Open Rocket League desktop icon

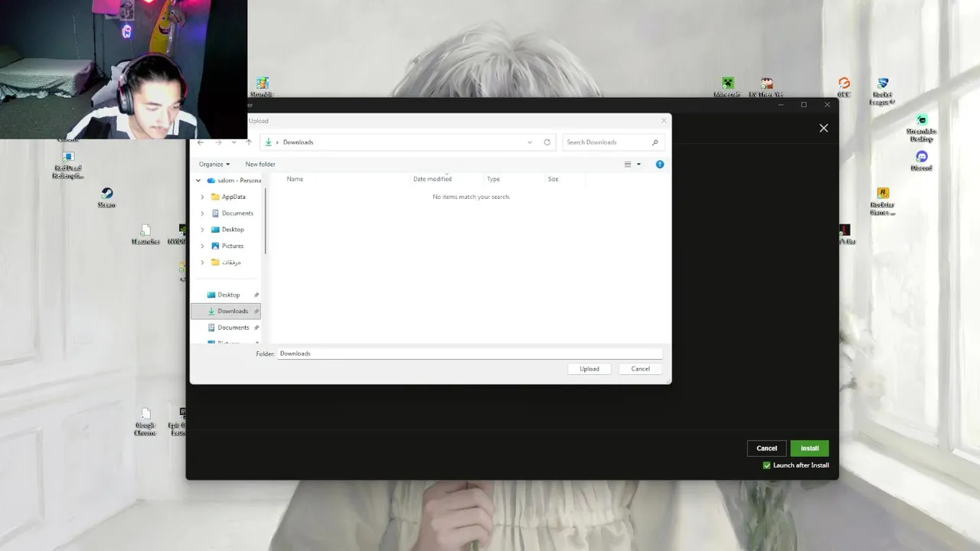[882, 91]
